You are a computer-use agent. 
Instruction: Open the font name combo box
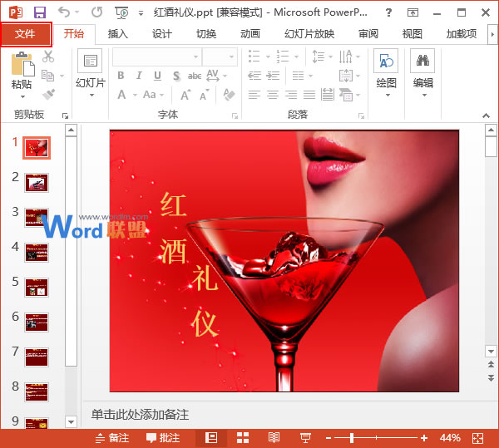coord(157,57)
